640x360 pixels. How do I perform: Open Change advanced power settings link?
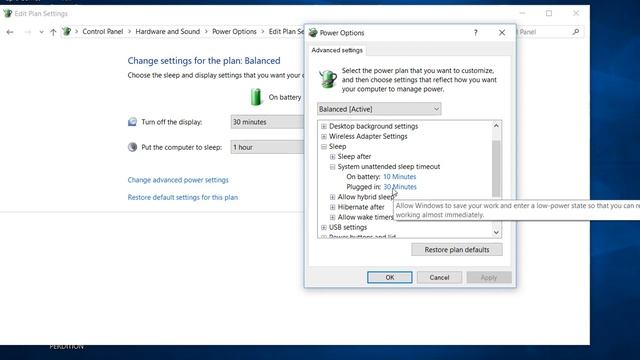coord(178,180)
